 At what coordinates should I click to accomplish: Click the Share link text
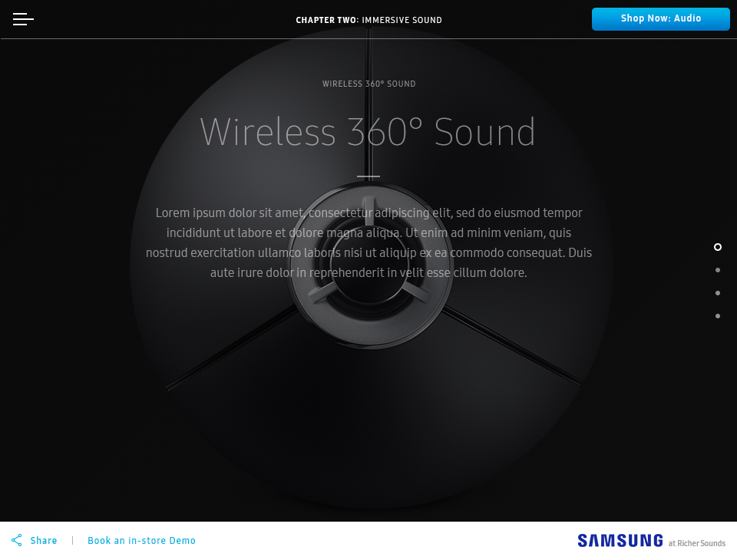(44, 541)
